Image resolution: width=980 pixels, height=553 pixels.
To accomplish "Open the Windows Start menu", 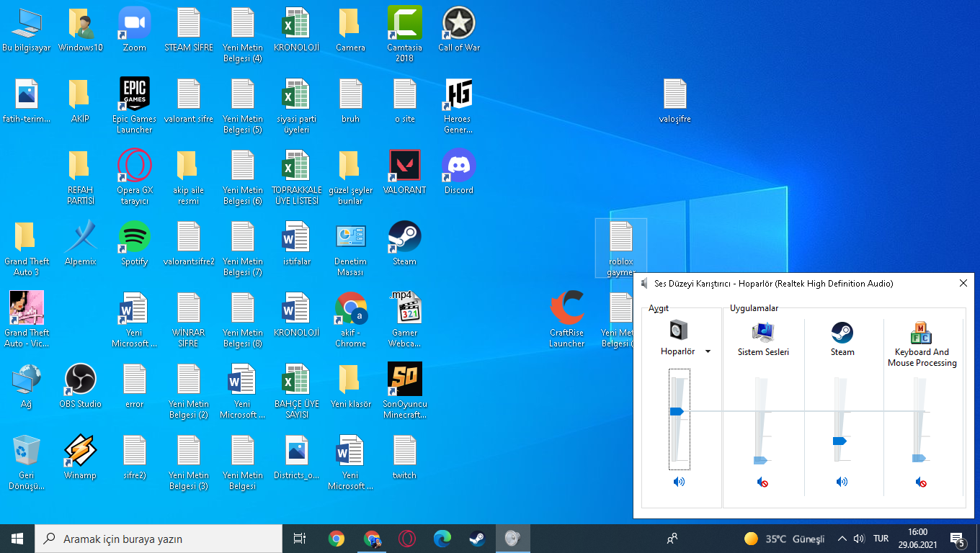I will pos(17,539).
